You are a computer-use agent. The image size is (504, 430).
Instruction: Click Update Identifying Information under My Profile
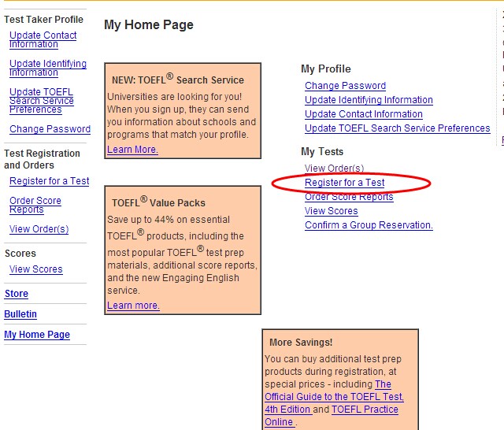[369, 100]
